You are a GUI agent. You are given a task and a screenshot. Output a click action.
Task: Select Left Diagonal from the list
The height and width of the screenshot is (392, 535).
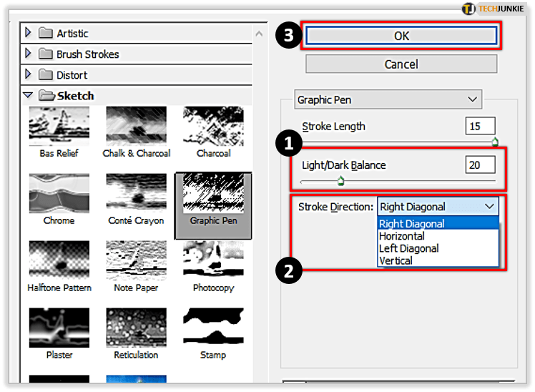pyautogui.click(x=408, y=248)
